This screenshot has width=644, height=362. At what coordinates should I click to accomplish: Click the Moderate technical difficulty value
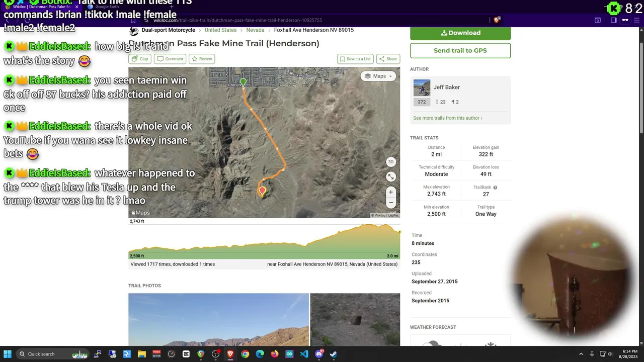point(436,174)
